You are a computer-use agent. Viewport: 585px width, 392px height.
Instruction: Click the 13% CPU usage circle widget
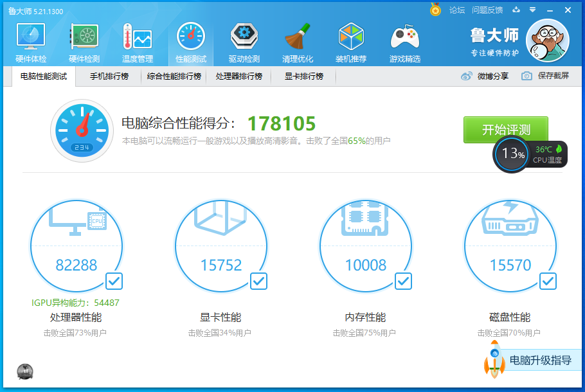coord(511,154)
